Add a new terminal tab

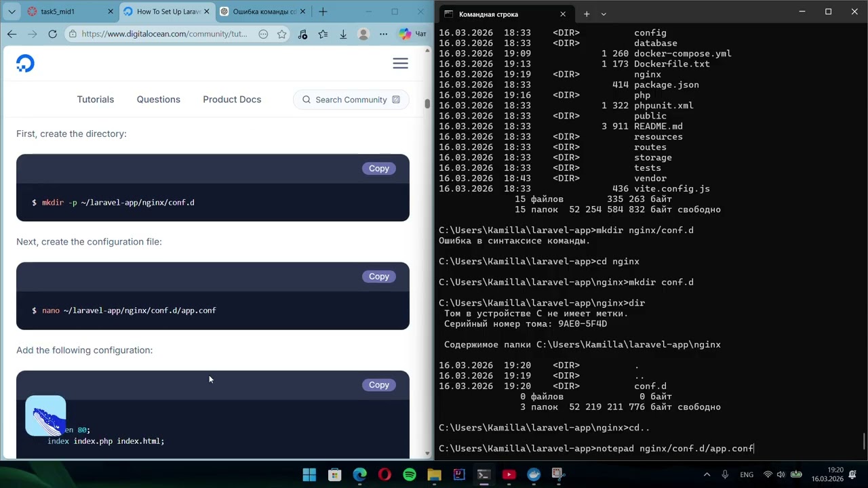[x=587, y=14]
